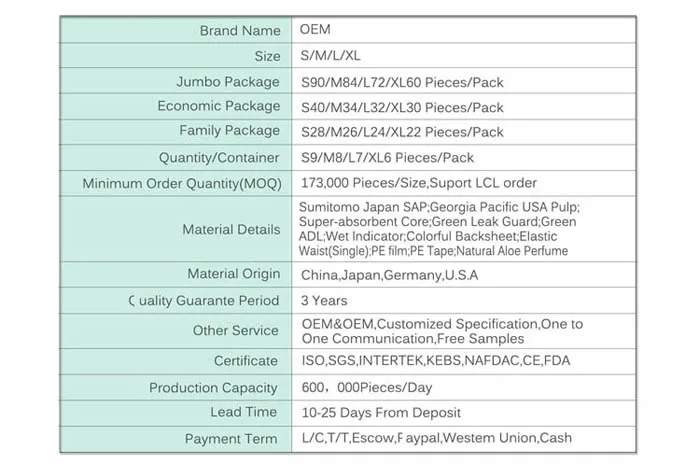Screen dimensions: 700x464
Task: Select the 3 Years guarantee value
Action: coord(324,300)
